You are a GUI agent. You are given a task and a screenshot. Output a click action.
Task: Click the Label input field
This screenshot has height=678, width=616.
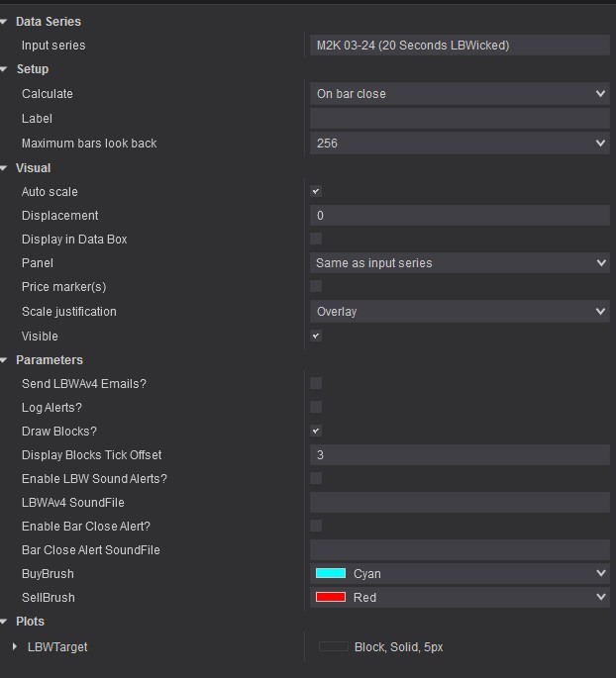(460, 119)
